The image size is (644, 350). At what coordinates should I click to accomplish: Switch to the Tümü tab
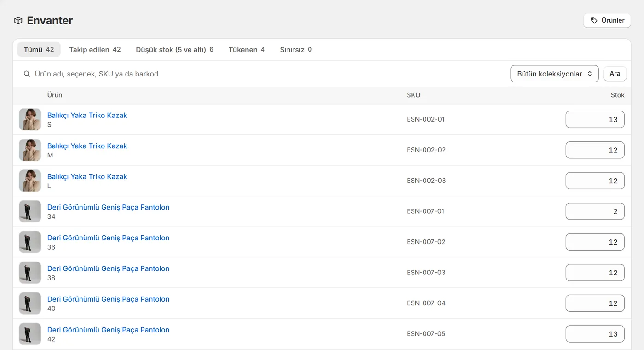pyautogui.click(x=39, y=49)
